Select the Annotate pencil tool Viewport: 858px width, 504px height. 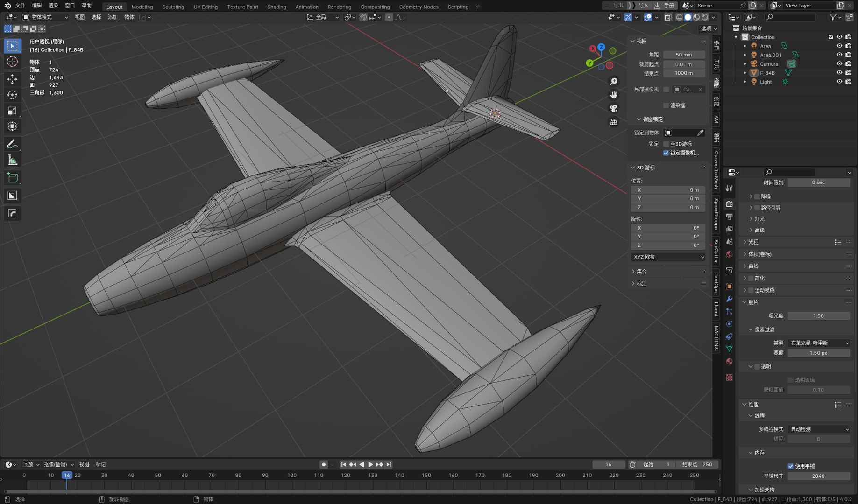click(x=13, y=144)
